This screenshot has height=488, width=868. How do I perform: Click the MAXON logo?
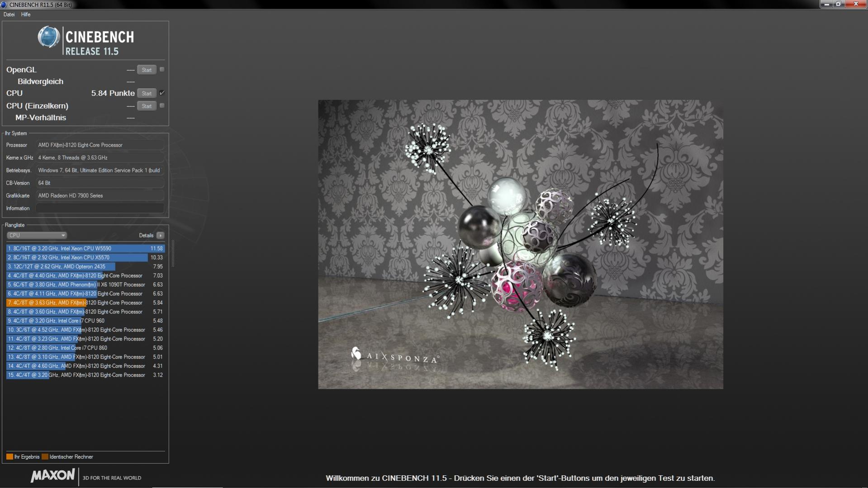(x=52, y=476)
